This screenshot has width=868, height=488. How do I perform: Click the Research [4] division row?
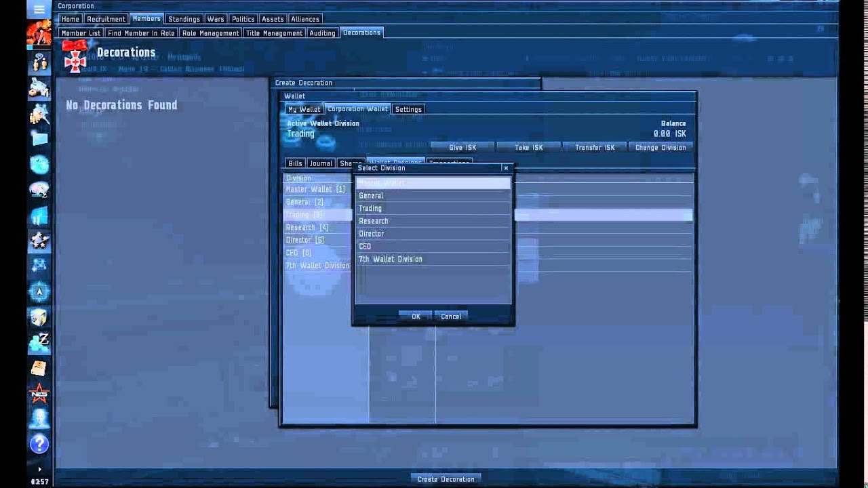pos(318,228)
